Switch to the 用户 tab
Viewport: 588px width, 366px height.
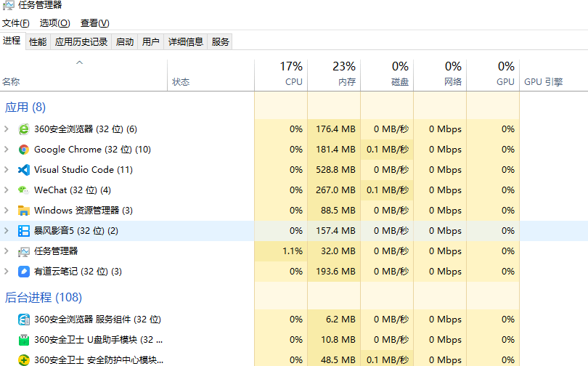151,41
